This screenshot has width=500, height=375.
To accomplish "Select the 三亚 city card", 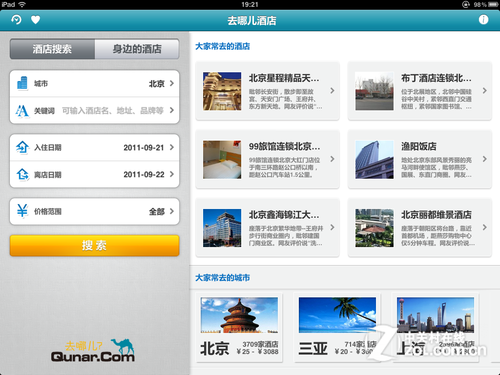I will [x=337, y=328].
